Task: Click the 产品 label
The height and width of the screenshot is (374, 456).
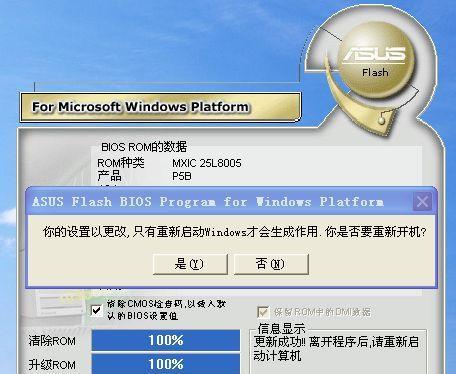Action: [110, 176]
